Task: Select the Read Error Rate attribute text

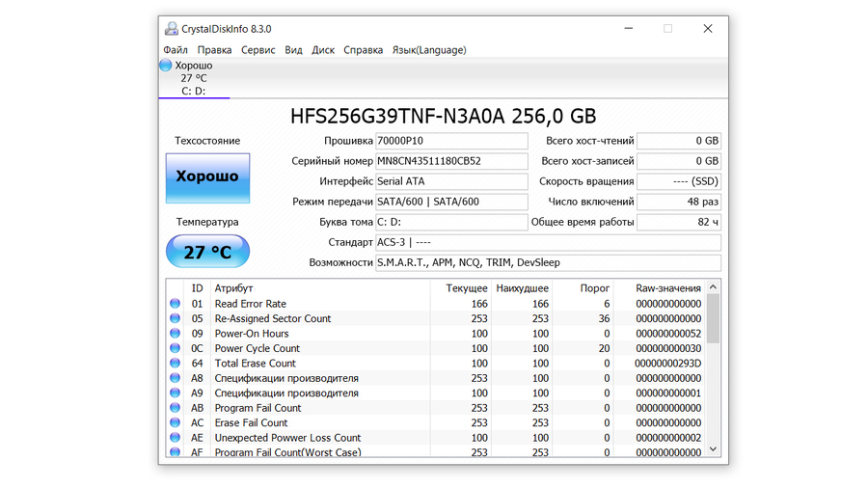Action: (250, 304)
